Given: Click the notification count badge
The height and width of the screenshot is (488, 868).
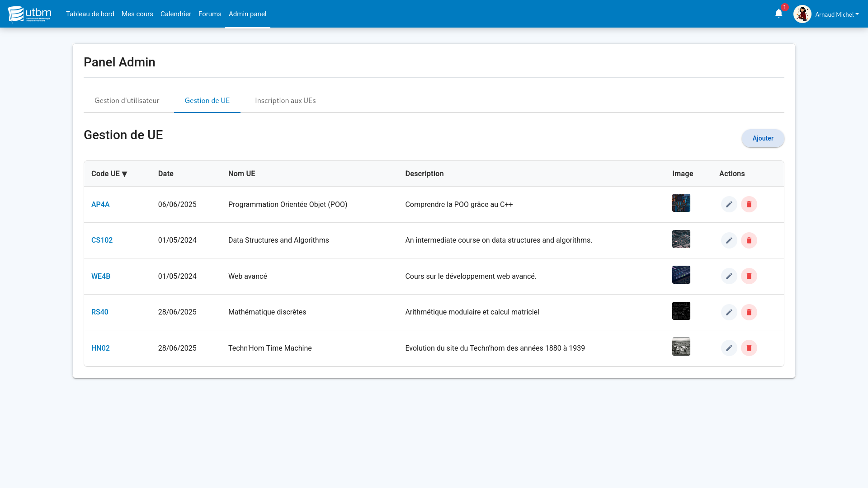Looking at the screenshot, I should [783, 7].
